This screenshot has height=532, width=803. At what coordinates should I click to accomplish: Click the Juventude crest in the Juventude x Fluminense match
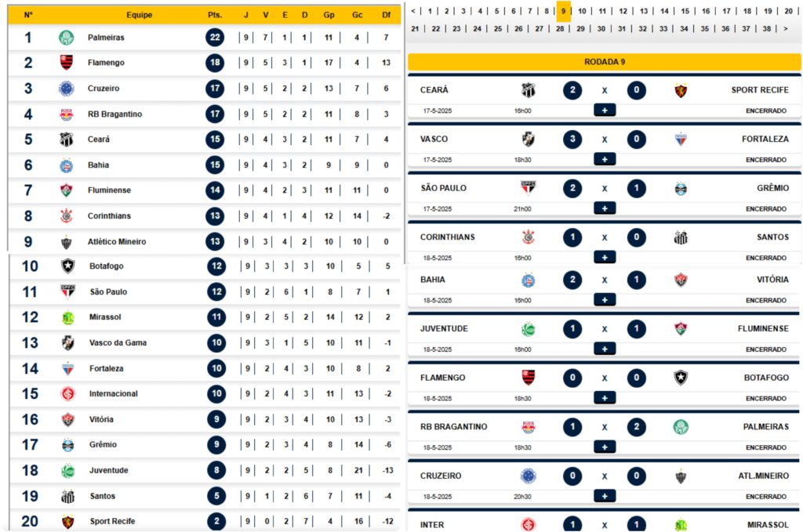point(528,329)
